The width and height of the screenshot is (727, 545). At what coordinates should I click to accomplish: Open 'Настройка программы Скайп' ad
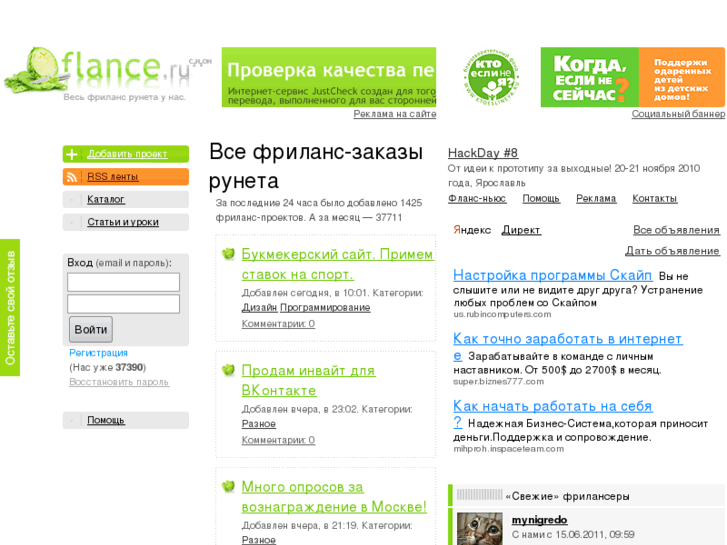pyautogui.click(x=553, y=275)
